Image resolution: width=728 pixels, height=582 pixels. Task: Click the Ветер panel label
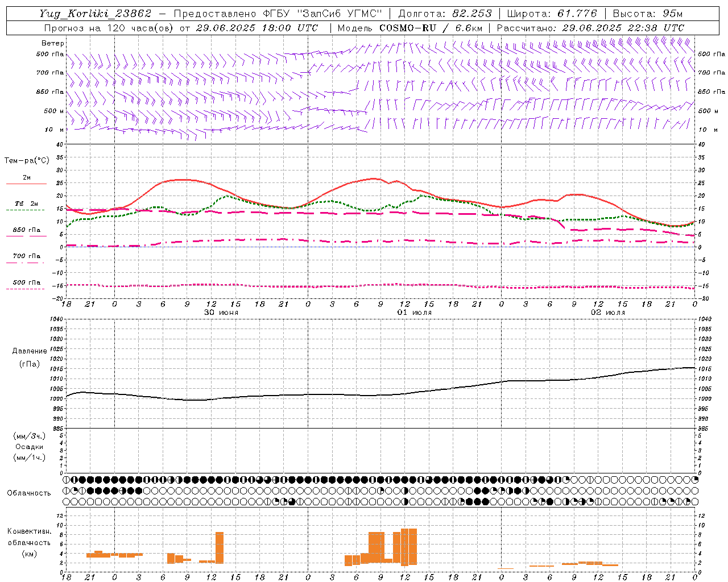point(53,43)
